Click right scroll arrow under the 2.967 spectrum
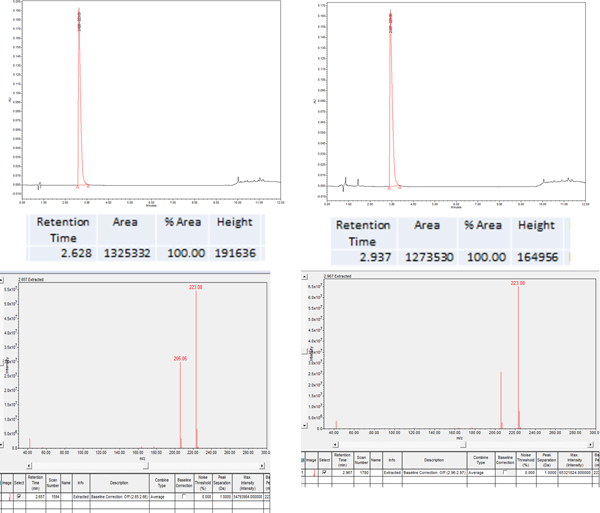 pos(590,445)
